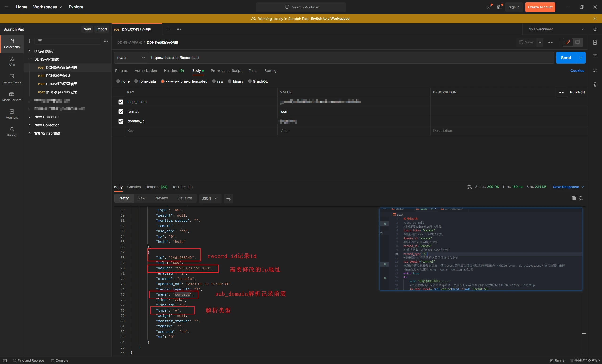
Task: Open Save Response dropdown
Action: [x=568, y=187]
